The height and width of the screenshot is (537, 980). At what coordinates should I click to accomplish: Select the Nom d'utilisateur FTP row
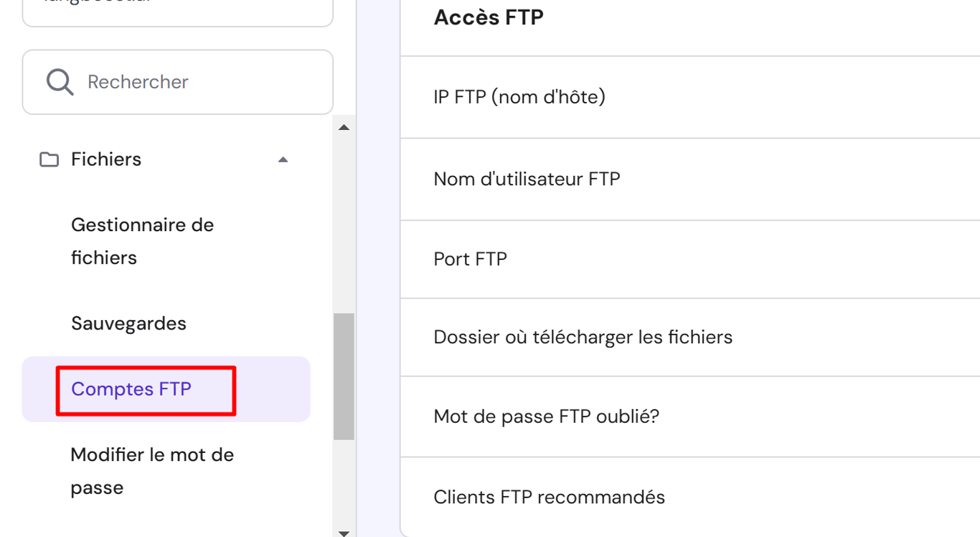coord(527,179)
